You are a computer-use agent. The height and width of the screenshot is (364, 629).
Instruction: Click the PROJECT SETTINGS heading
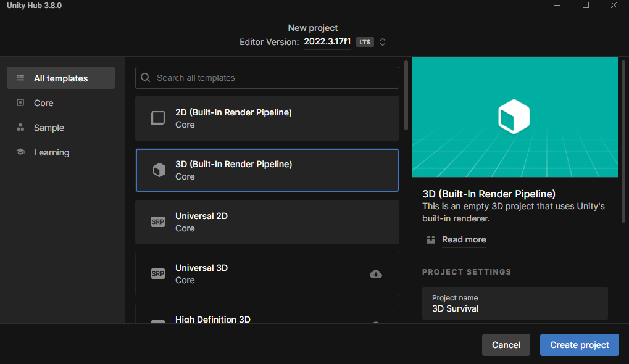tap(467, 272)
